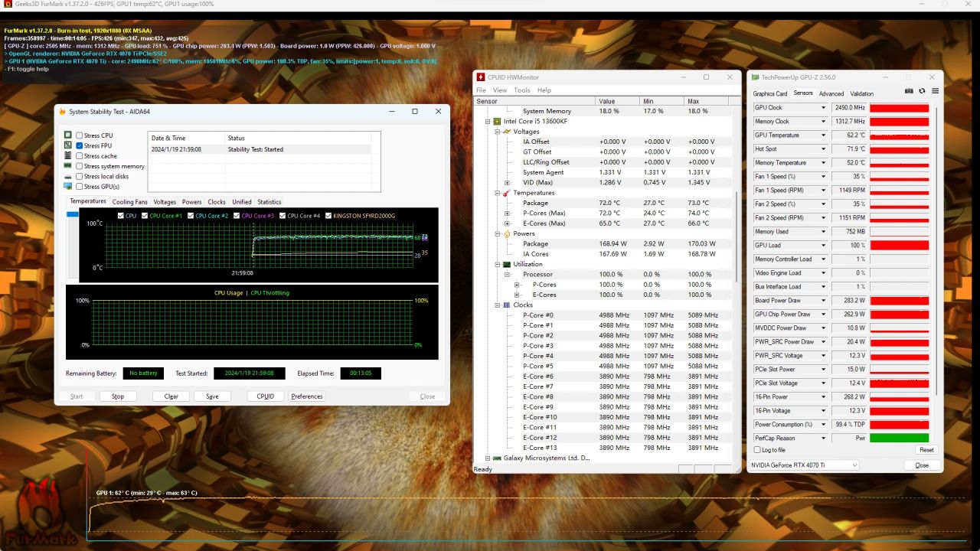Enable Stress GPU(s) checkbox
The height and width of the screenshot is (551, 980).
click(x=79, y=186)
